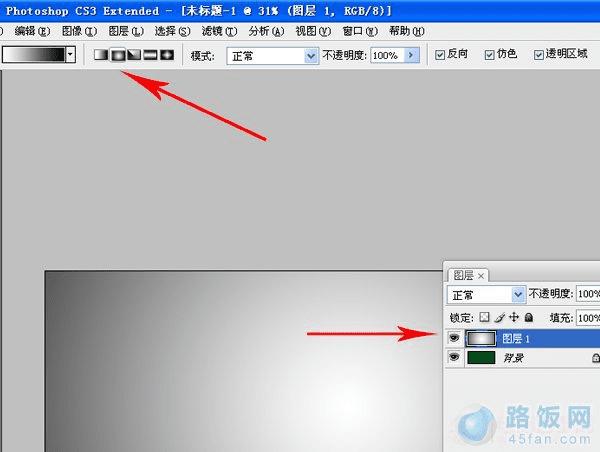
Task: Select the radial gradient style icon
Action: click(118, 55)
